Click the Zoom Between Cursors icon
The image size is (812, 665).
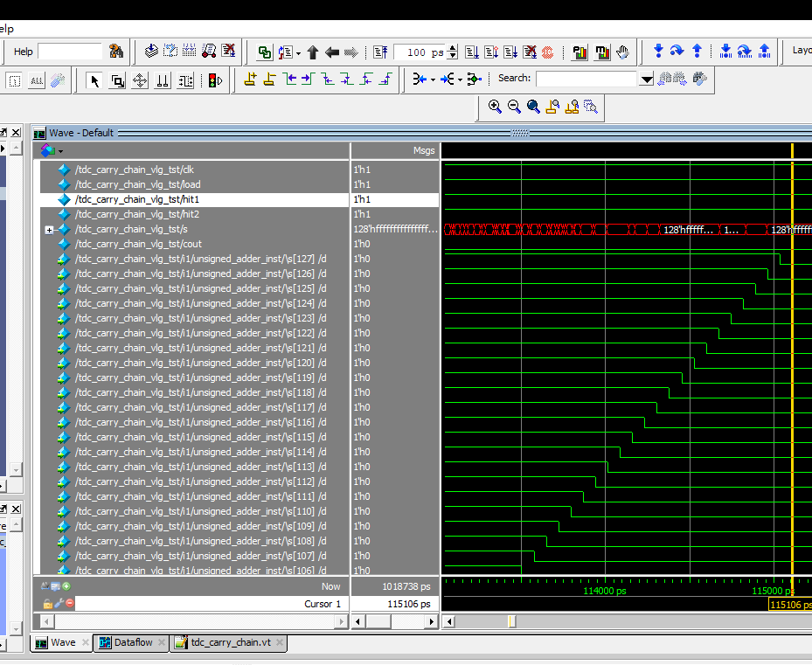[572, 107]
